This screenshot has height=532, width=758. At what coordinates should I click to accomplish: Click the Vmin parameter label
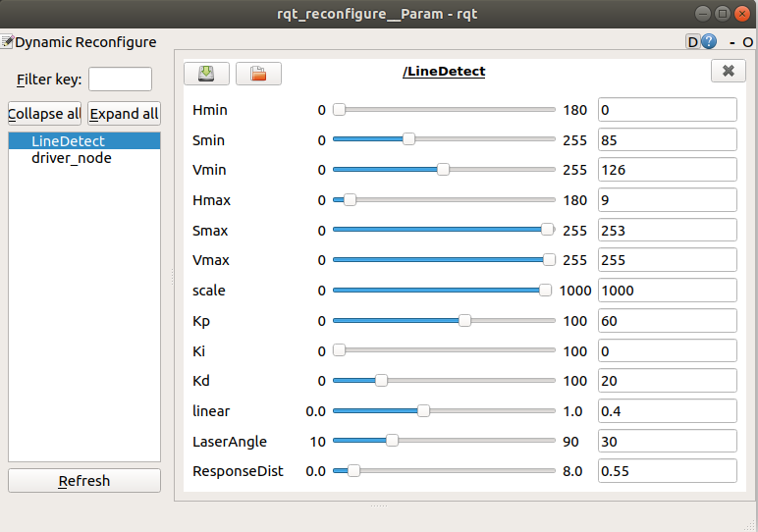pyautogui.click(x=209, y=170)
